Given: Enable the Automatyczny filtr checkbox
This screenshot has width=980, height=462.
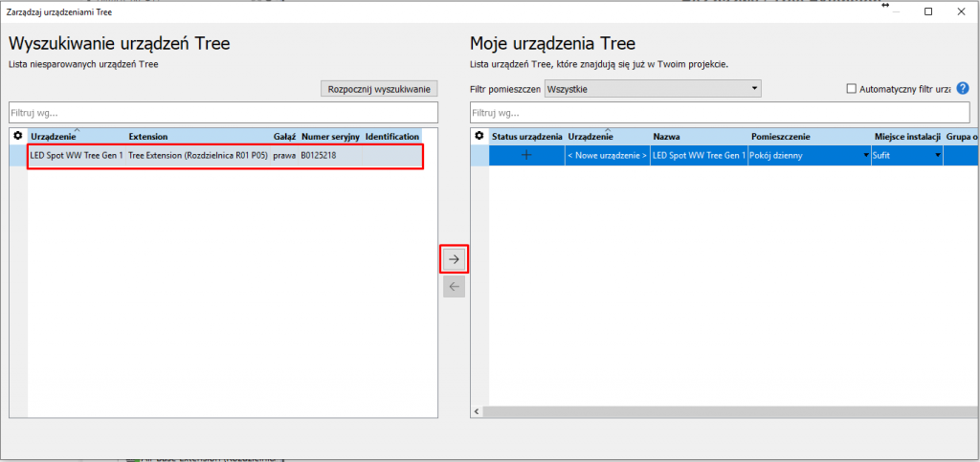Looking at the screenshot, I should pyautogui.click(x=851, y=89).
